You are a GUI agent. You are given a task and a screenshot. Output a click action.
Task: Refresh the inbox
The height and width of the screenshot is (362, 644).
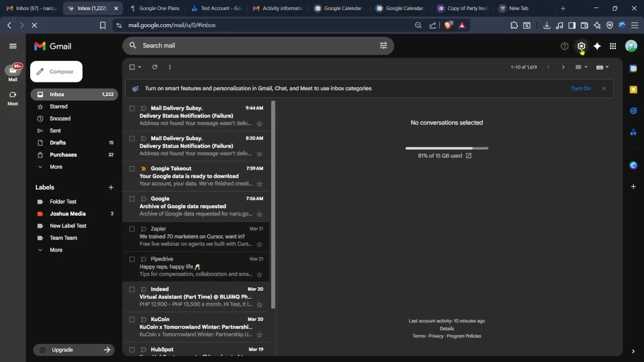[x=154, y=67]
